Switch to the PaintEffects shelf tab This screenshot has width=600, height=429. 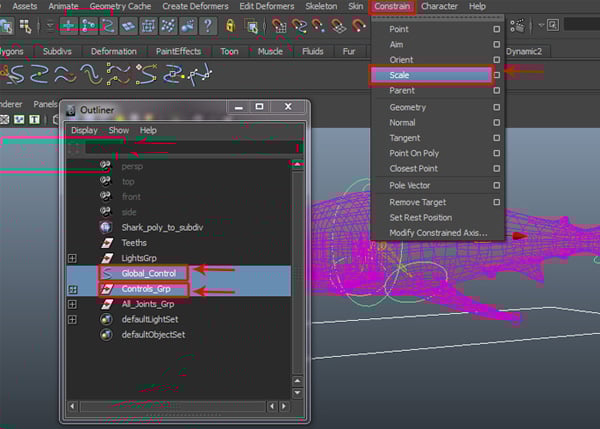(178, 52)
